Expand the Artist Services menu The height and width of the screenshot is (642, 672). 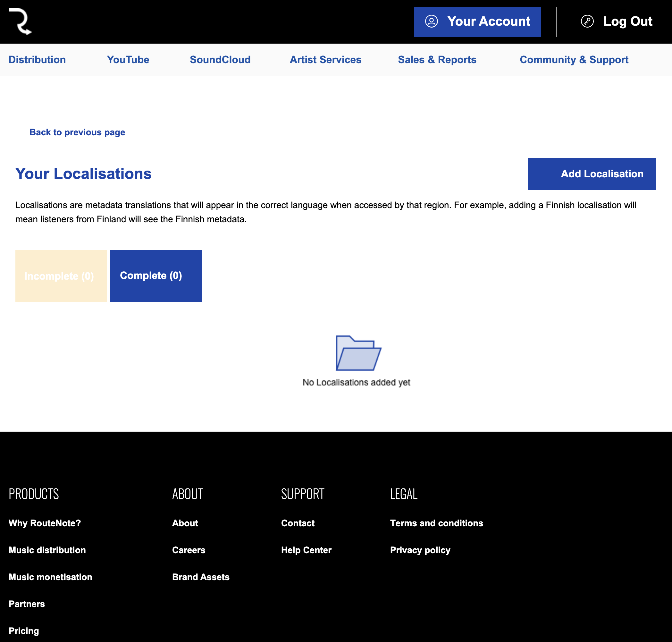325,60
